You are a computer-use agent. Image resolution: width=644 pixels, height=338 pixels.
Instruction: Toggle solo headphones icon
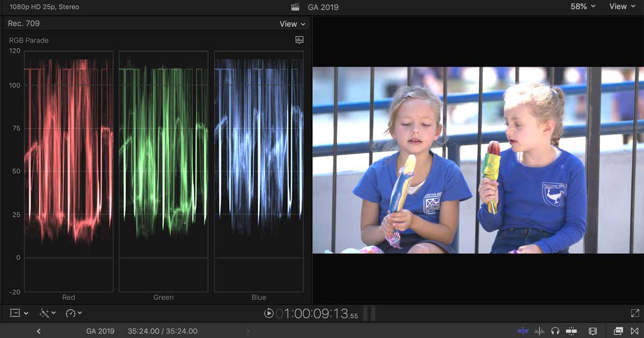555,332
